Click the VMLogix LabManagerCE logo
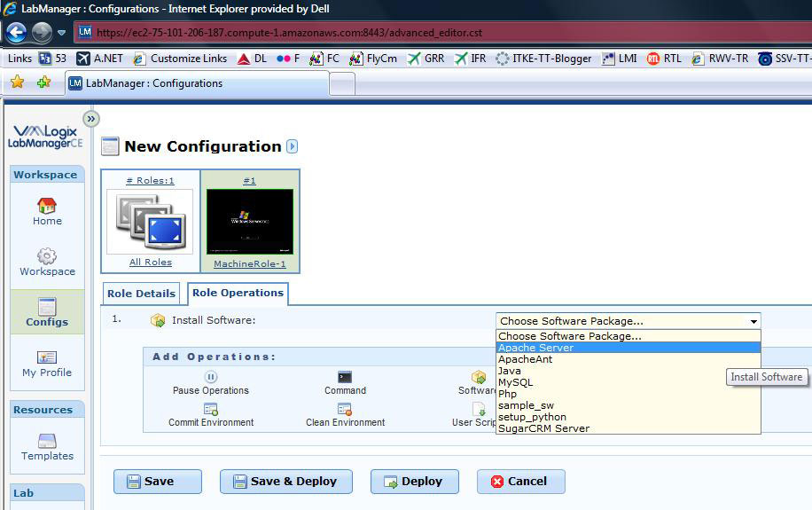 45,137
